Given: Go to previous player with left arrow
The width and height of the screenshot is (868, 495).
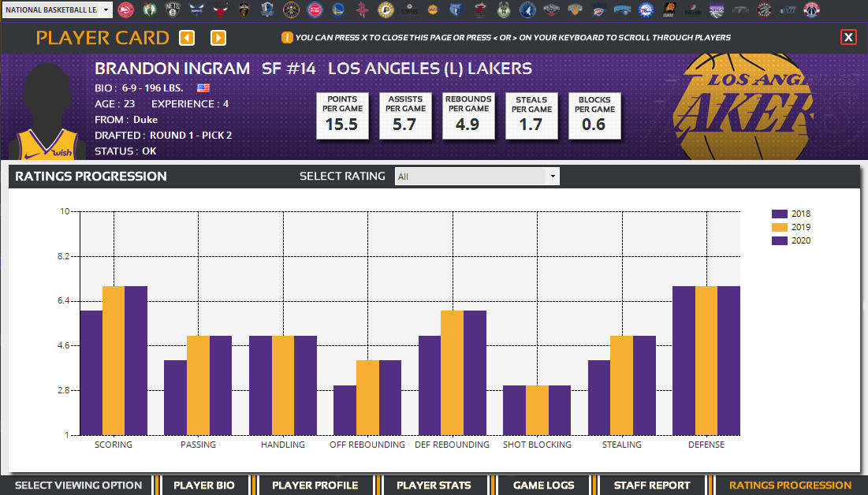Looking at the screenshot, I should tap(187, 38).
